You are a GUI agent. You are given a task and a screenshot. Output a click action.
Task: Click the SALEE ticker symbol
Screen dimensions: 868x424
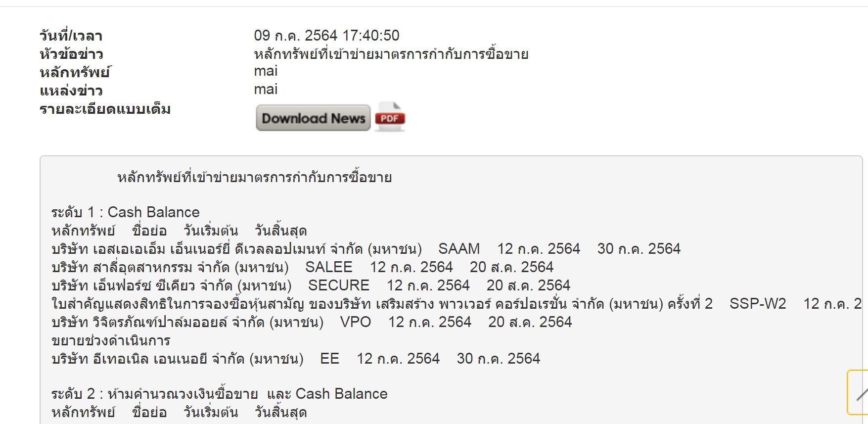click(x=329, y=267)
